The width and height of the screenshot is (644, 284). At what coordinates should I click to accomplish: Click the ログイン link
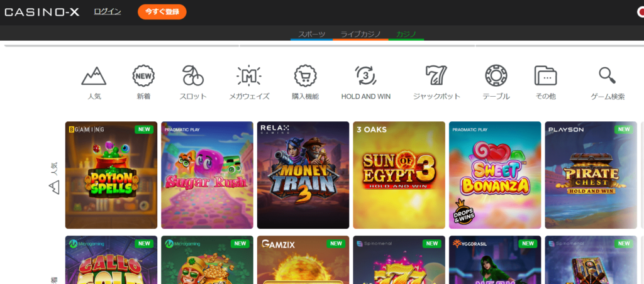(108, 12)
